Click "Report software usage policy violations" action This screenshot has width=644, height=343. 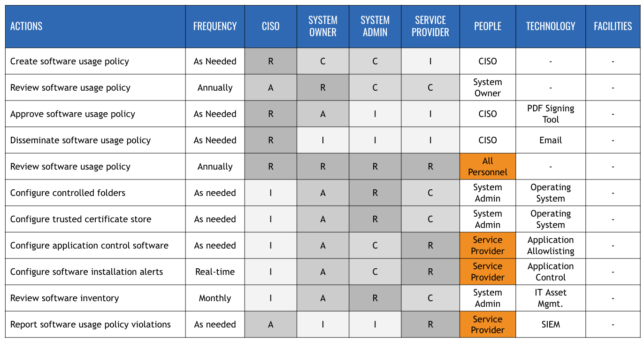(x=91, y=324)
